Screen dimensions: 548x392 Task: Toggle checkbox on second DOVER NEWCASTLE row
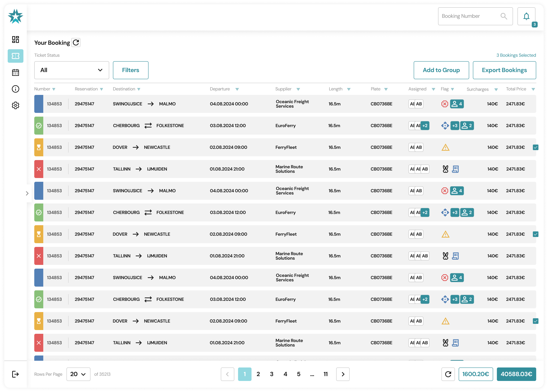535,234
